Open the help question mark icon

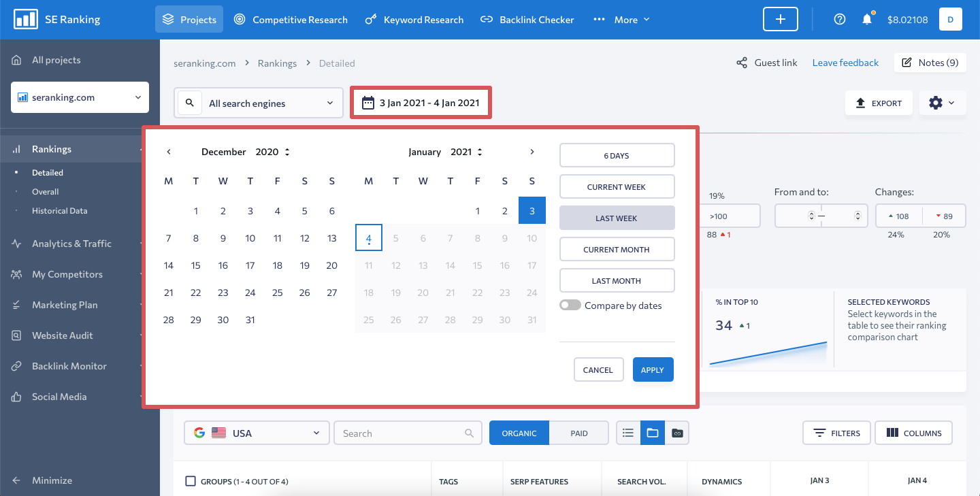pos(840,20)
